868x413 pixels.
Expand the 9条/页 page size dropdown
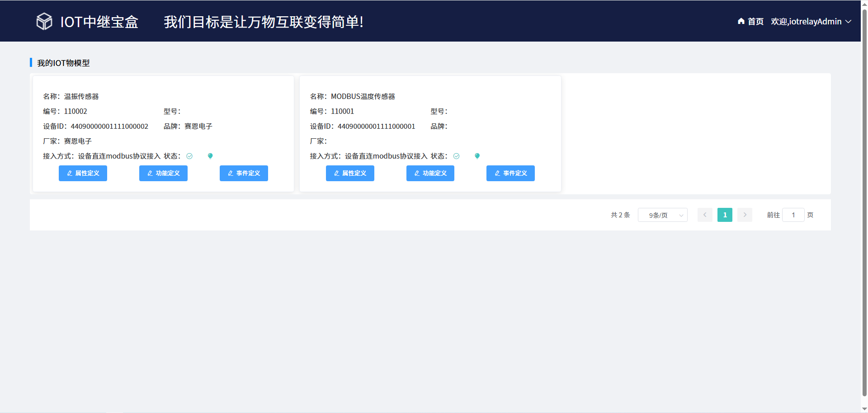pos(662,215)
